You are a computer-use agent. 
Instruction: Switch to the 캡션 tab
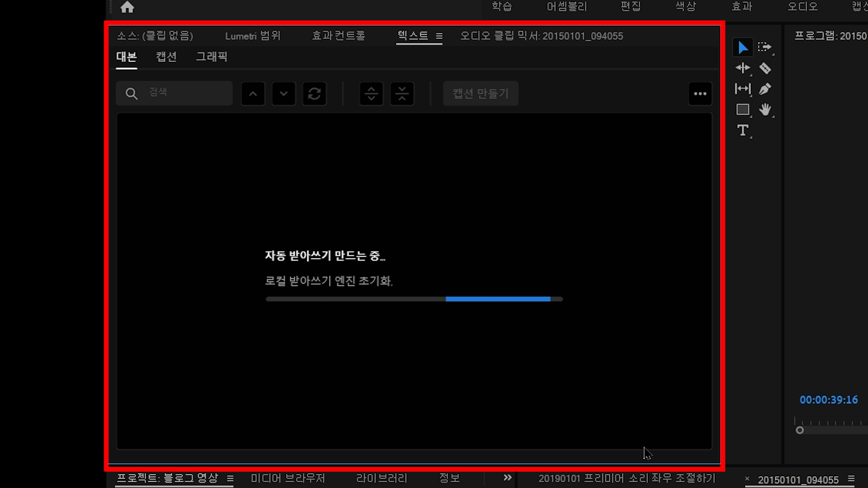pos(166,57)
